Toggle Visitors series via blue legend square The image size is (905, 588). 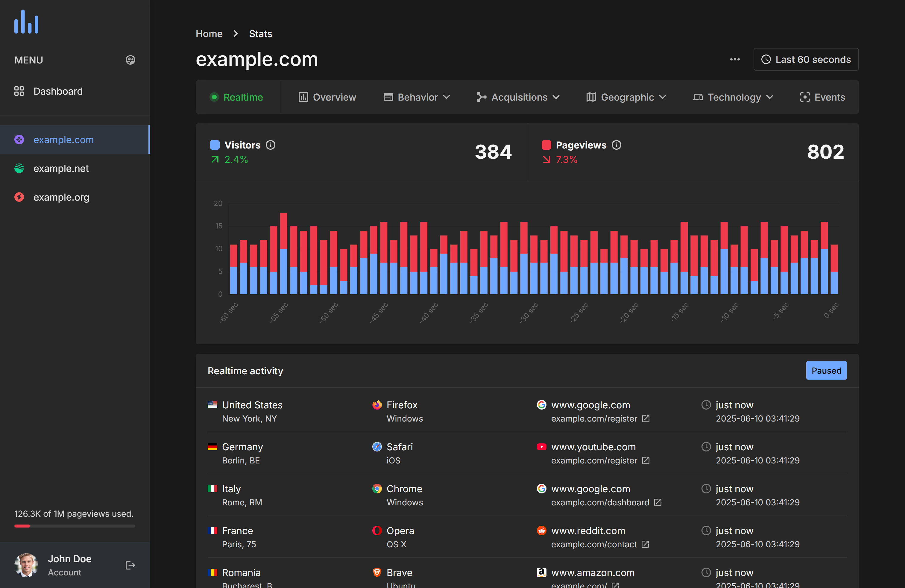(x=215, y=145)
